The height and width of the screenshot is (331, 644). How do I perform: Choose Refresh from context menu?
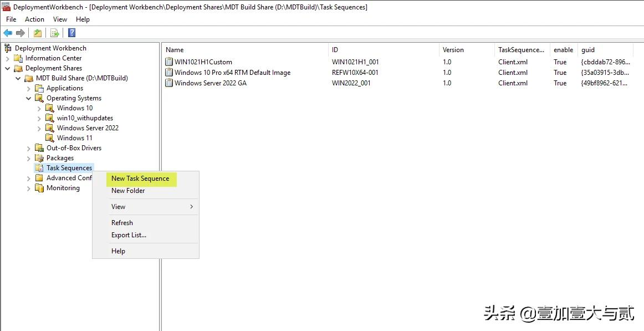[x=145, y=222]
